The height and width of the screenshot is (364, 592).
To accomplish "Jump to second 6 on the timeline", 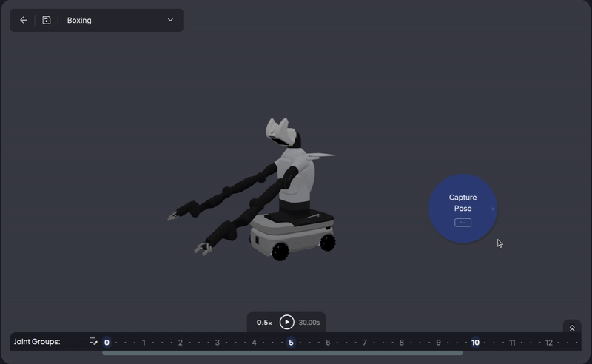I will pyautogui.click(x=328, y=343).
